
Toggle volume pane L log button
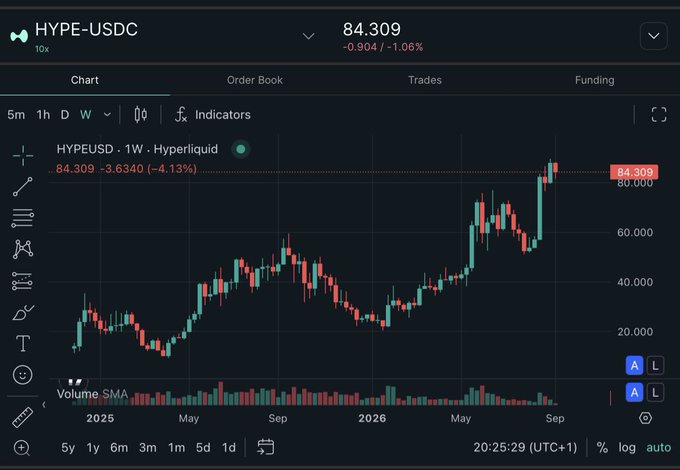655,392
